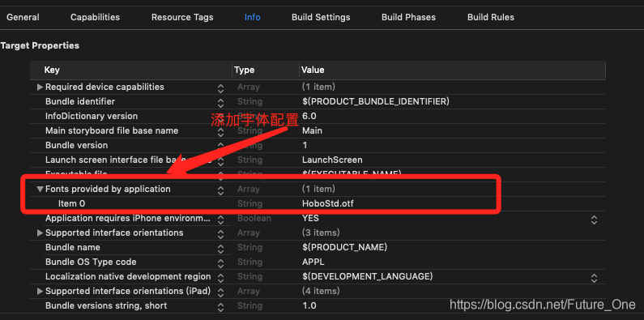644x320 pixels.
Task: Expand Required device capabilities row
Action: click(40, 87)
